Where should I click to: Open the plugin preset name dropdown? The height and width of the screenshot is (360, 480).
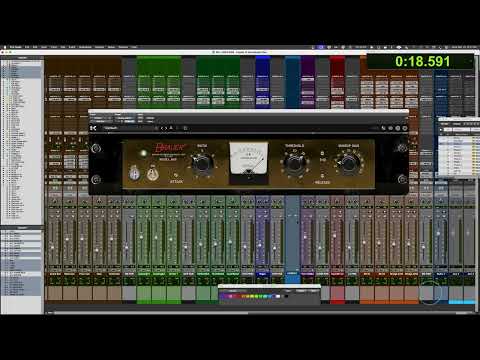128,128
